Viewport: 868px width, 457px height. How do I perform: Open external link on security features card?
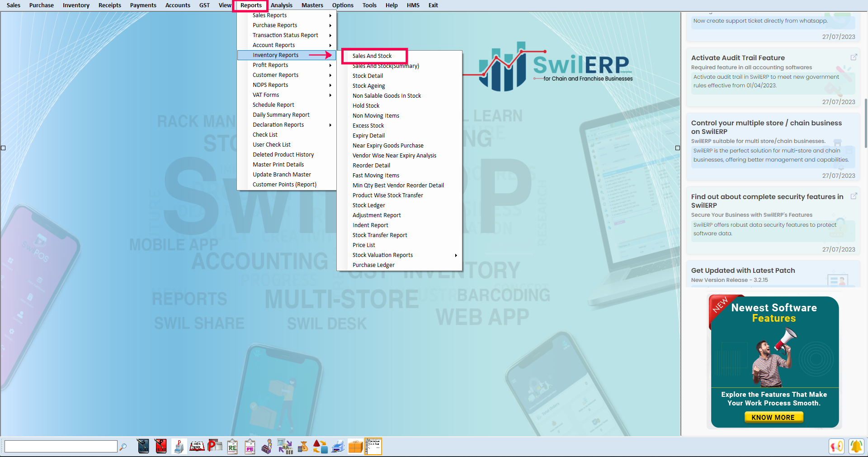(854, 196)
